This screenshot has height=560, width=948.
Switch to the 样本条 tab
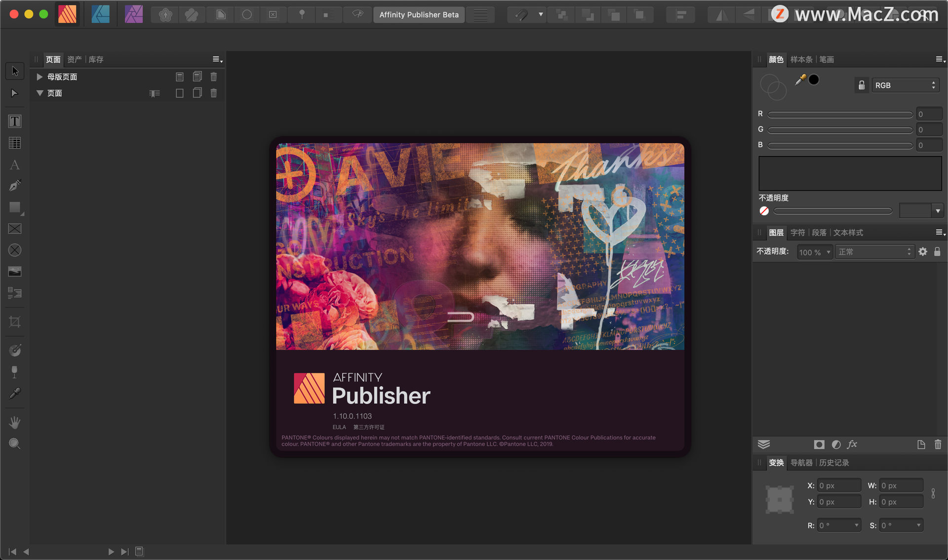pos(801,59)
